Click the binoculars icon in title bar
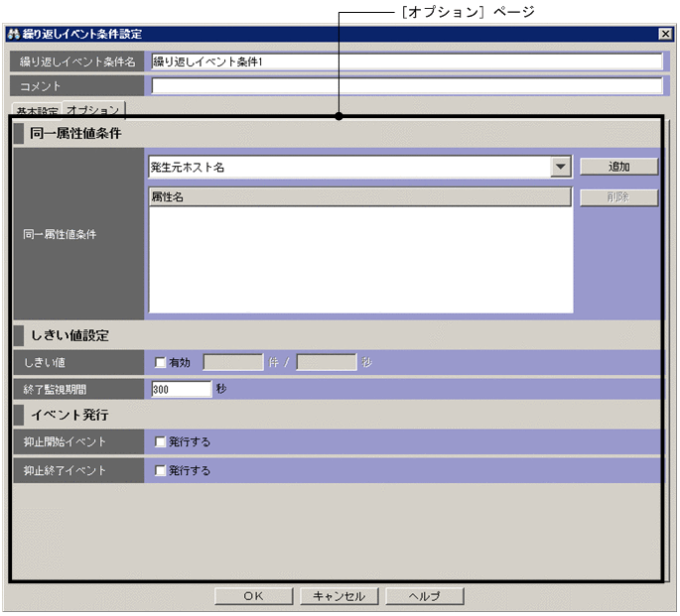Screen dimensions: 680x616 click(x=14, y=34)
